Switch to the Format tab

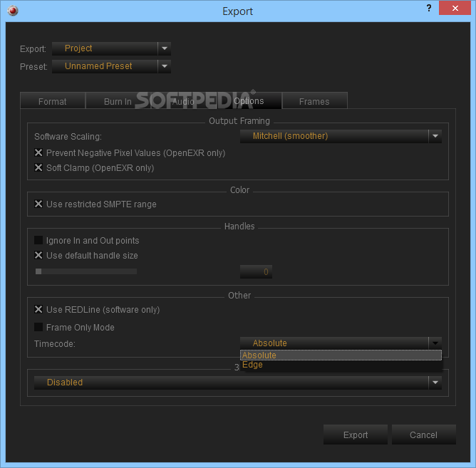coord(53,101)
